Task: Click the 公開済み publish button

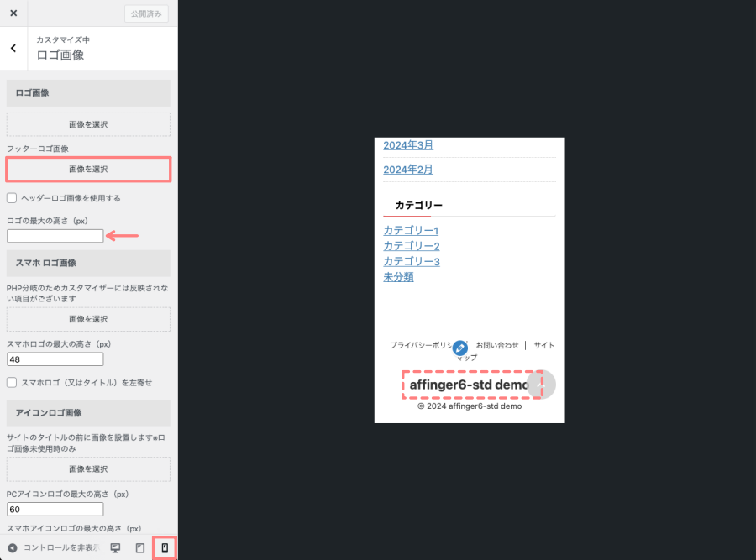Action: [x=146, y=13]
